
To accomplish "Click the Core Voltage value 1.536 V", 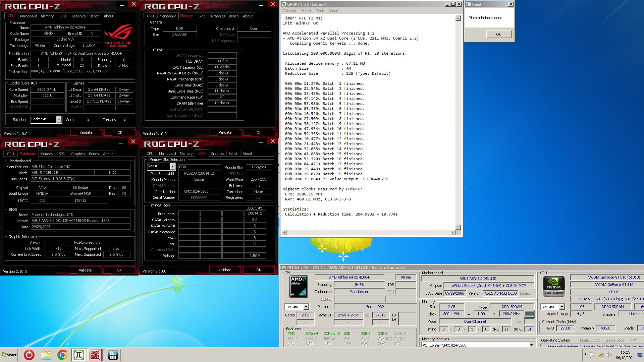I will point(89,45).
